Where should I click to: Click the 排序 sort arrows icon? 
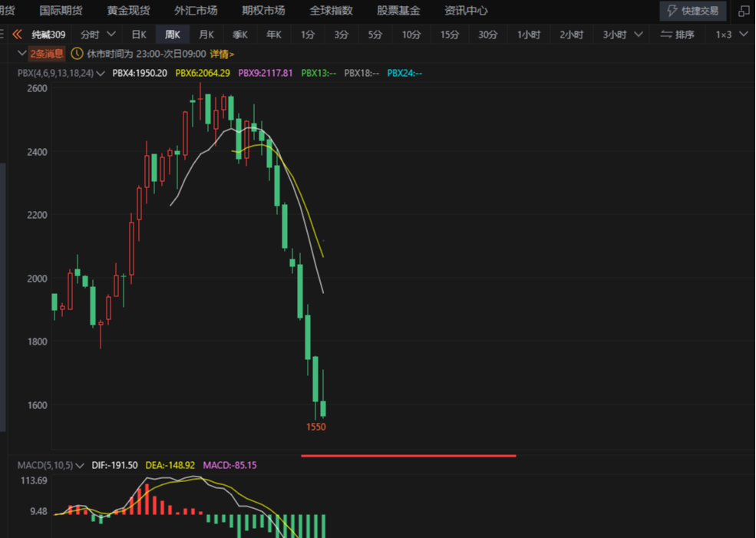[666, 35]
